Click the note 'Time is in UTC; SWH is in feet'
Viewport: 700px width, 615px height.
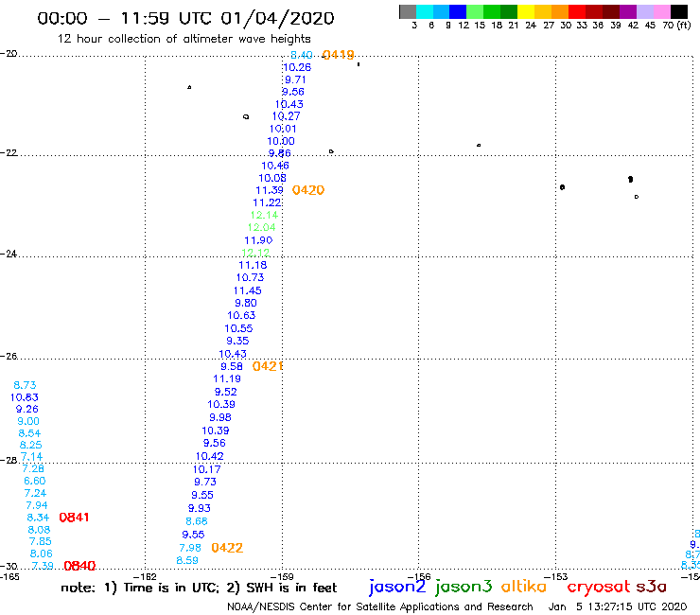pos(199,588)
